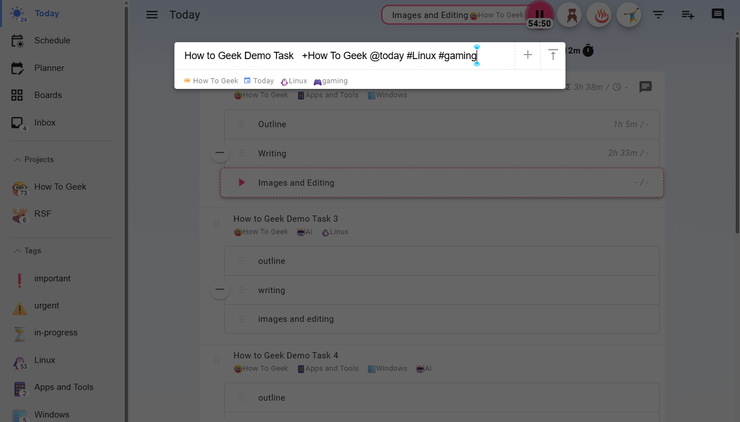Screen dimensions: 740x422
Task: Collapse subtasks of Demo Task 3
Action: [x=220, y=289]
